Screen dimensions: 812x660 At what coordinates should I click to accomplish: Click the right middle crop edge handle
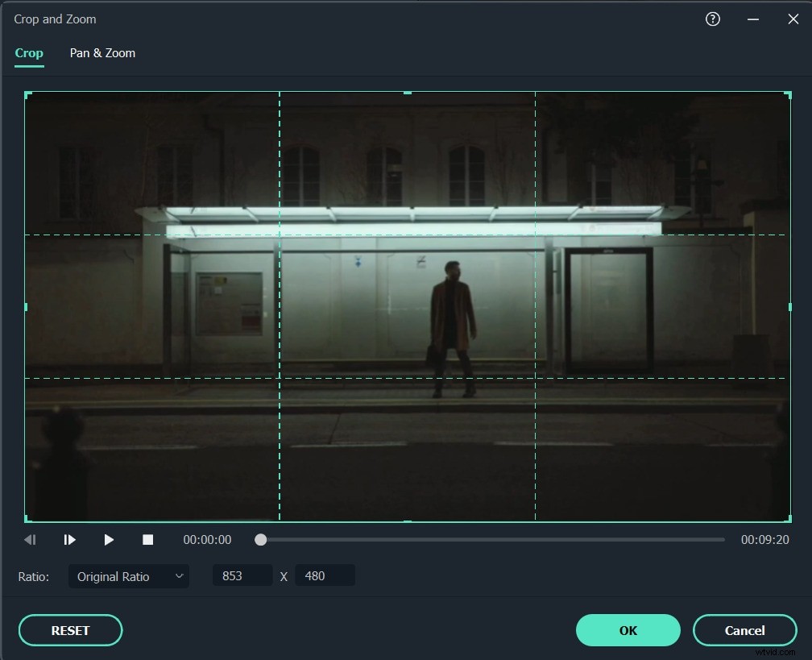click(x=788, y=306)
